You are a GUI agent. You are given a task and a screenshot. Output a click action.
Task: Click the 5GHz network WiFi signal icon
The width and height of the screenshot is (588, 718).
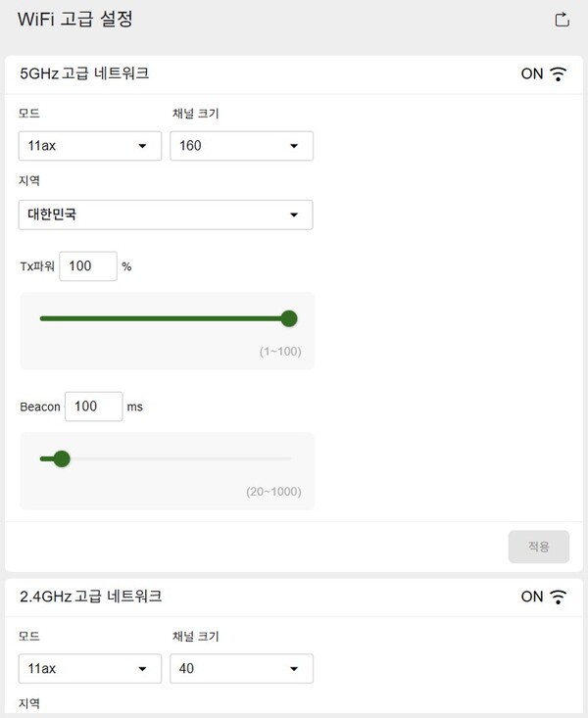click(559, 73)
